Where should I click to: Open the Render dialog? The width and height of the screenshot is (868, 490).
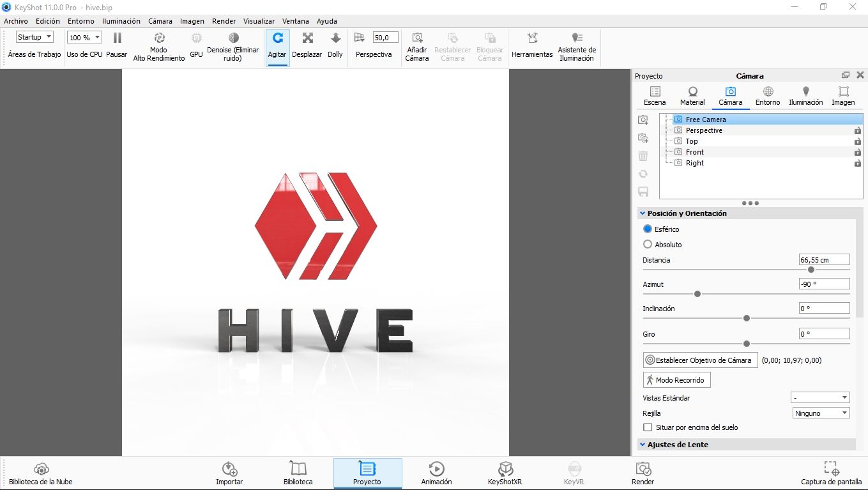643,473
